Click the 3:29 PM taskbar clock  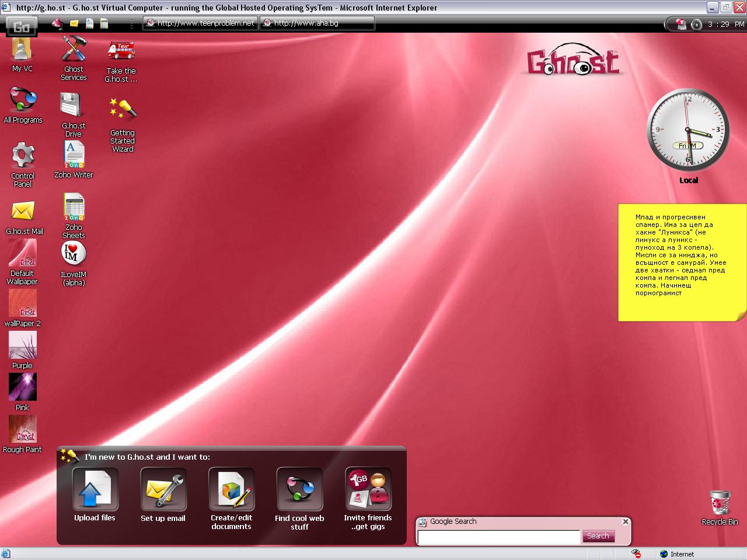[726, 24]
